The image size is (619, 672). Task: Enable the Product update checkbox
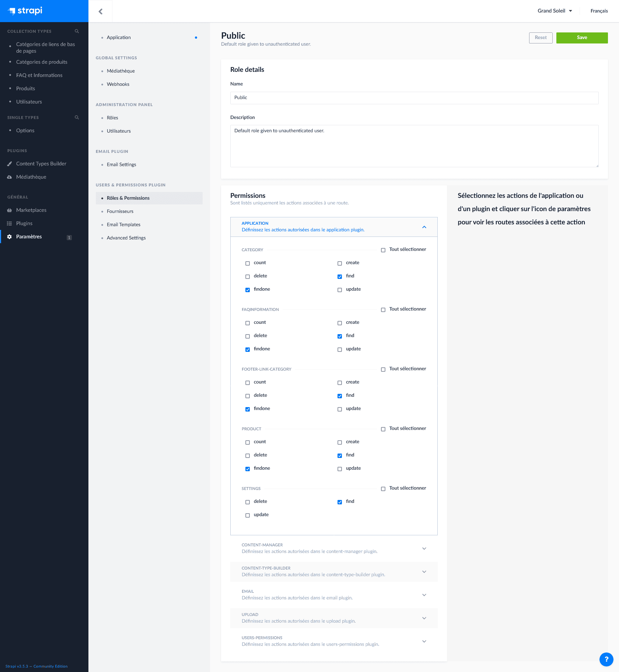(340, 469)
